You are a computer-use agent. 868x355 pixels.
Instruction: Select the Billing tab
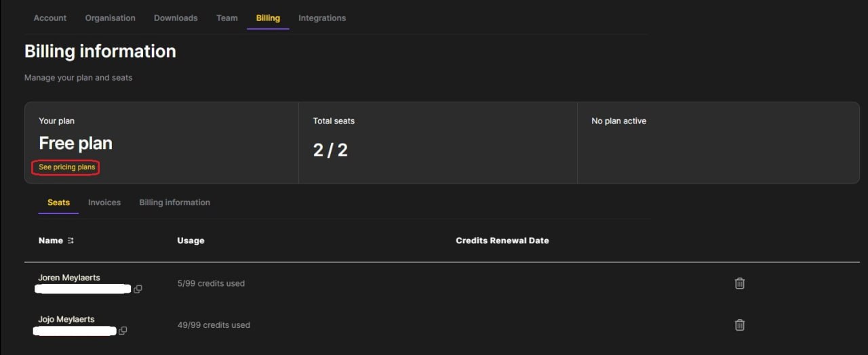coord(268,18)
